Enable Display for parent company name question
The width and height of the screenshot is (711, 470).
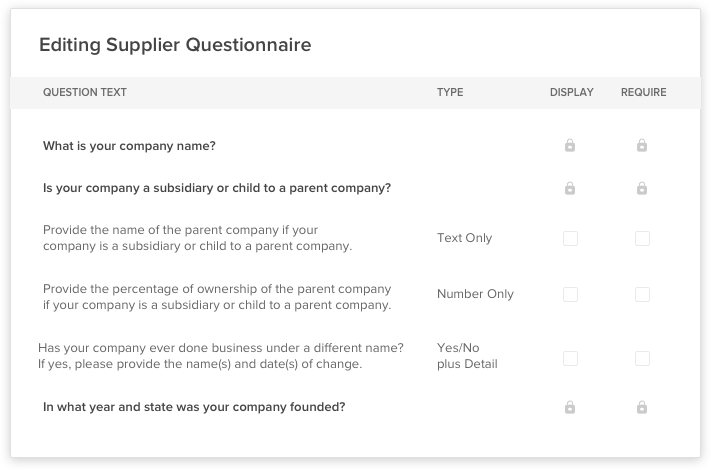click(x=570, y=238)
